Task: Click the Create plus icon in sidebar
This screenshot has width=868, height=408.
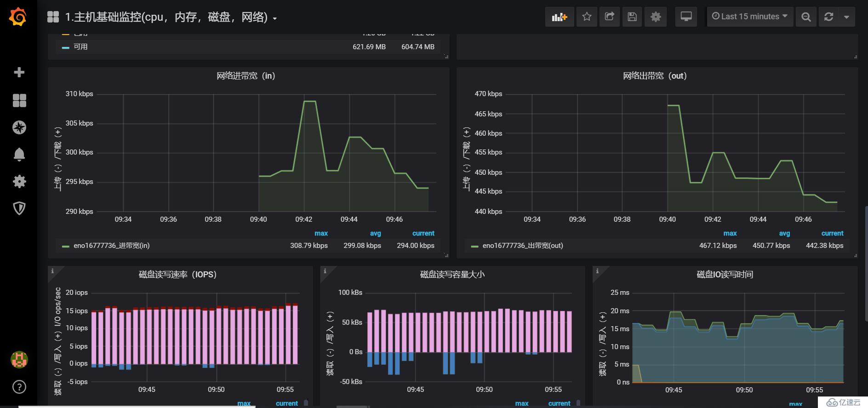Action: click(19, 72)
